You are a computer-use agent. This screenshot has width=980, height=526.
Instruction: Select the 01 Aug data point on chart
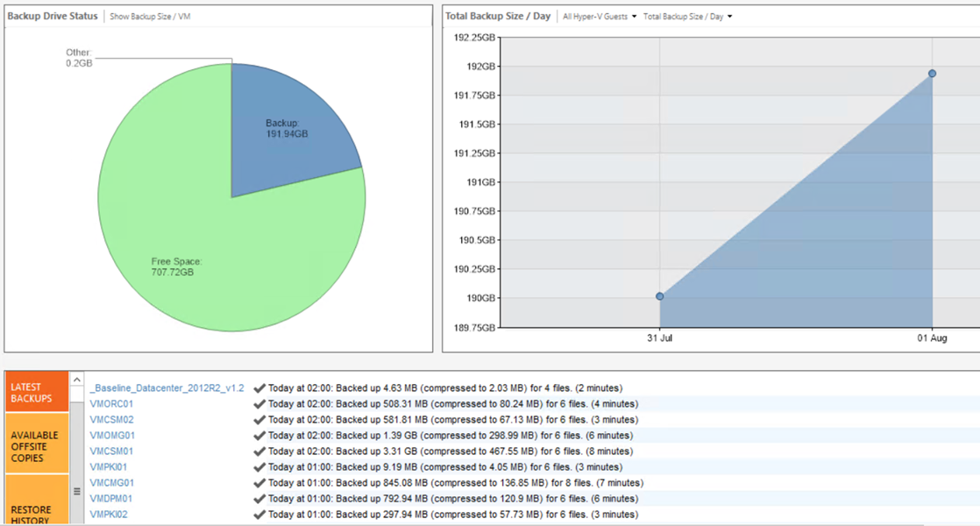pos(932,74)
